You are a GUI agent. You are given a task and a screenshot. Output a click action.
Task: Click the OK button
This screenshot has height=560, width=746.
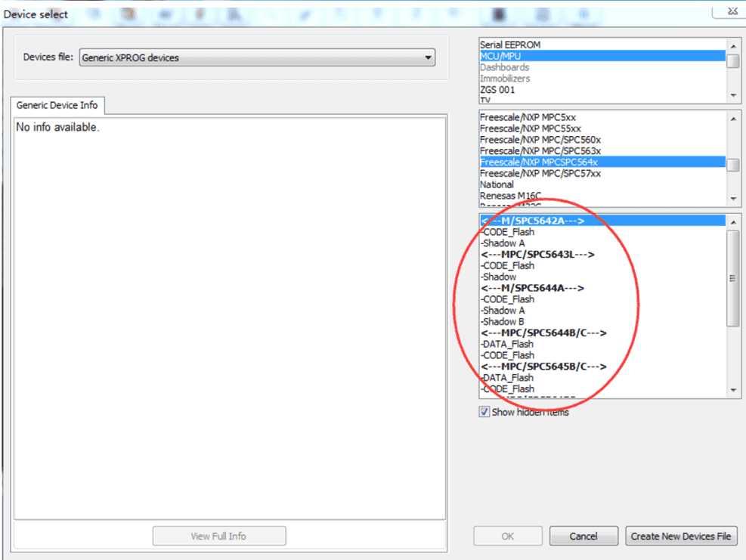click(508, 537)
